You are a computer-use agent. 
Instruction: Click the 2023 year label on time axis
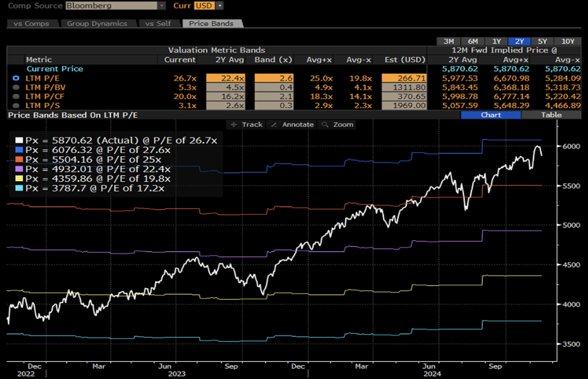coord(177,374)
